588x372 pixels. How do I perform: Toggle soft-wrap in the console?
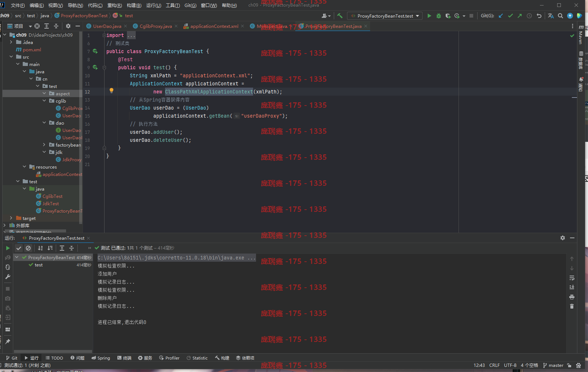pyautogui.click(x=572, y=278)
